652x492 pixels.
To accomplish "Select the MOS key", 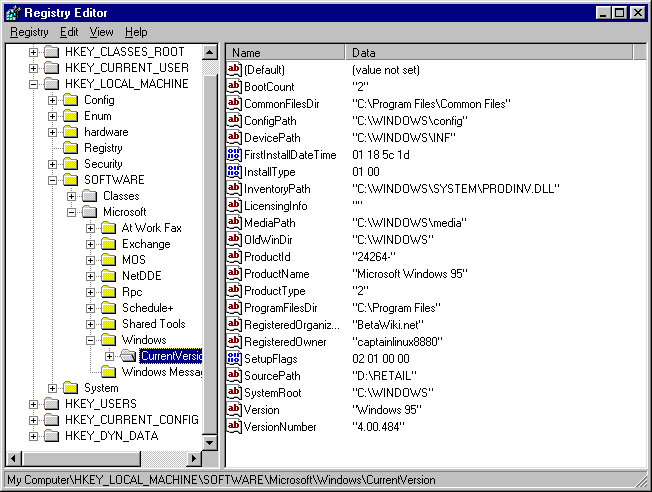I will (x=133, y=260).
